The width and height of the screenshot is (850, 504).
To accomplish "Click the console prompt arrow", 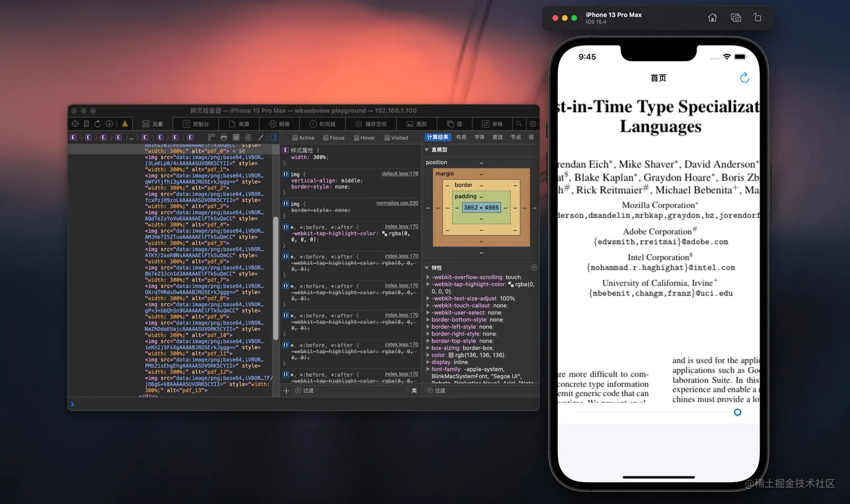I will click(72, 404).
